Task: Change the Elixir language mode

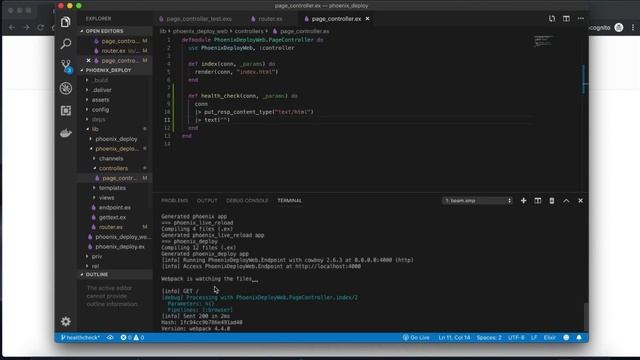Action: pos(550,338)
